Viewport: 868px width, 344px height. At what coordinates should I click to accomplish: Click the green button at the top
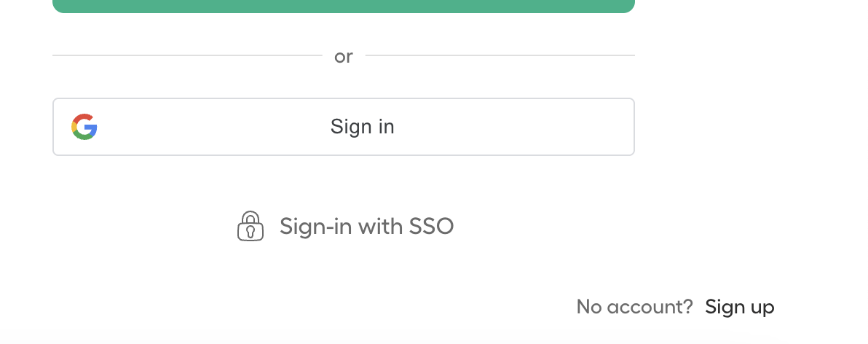click(343, 6)
